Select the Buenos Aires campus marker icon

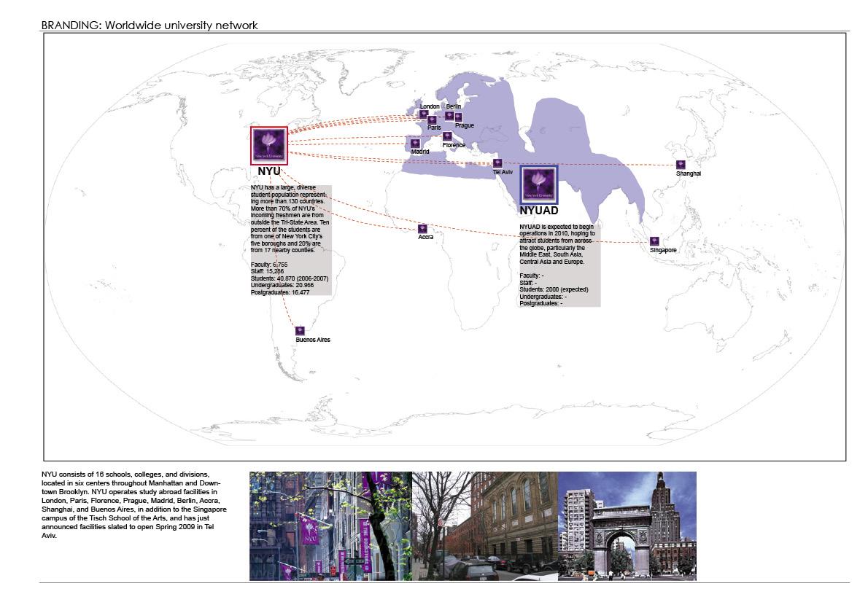(x=300, y=331)
